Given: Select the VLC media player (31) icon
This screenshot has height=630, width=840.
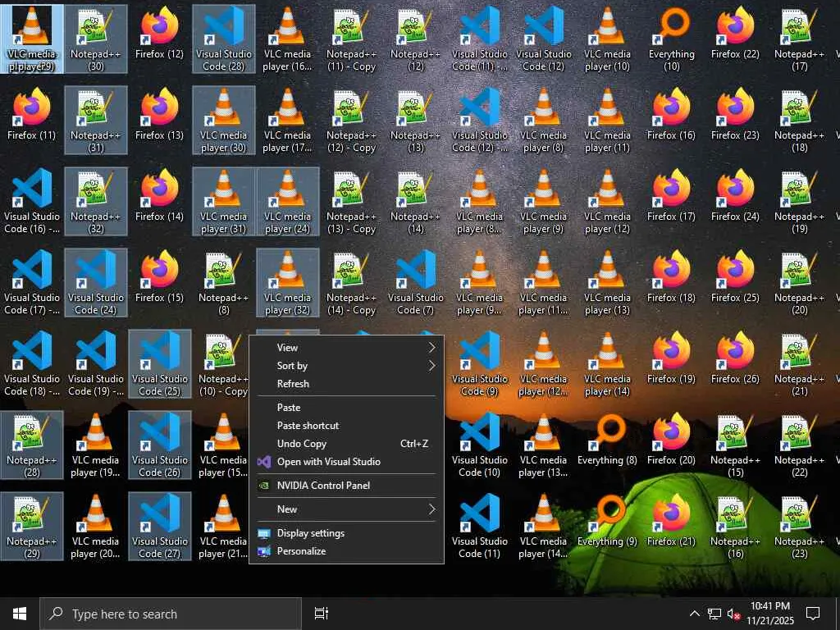Looking at the screenshot, I should [x=223, y=202].
